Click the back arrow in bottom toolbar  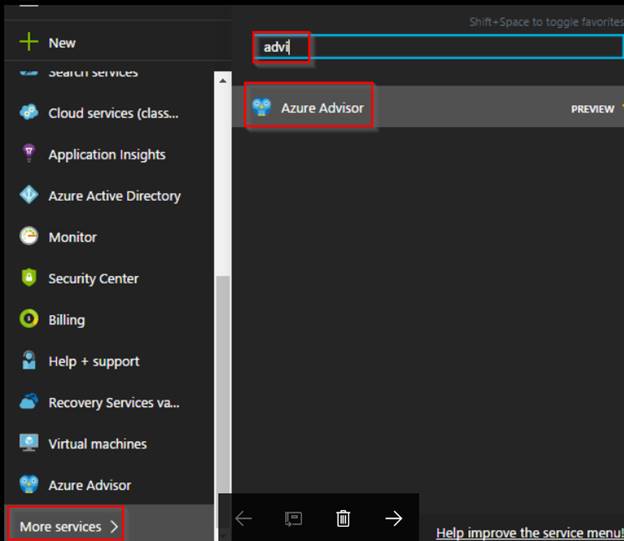coord(243,518)
